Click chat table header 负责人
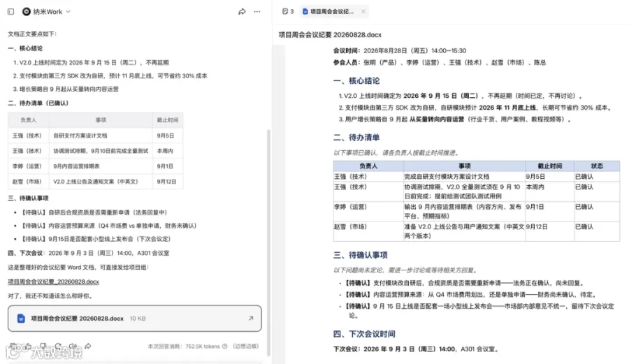 click(29, 120)
